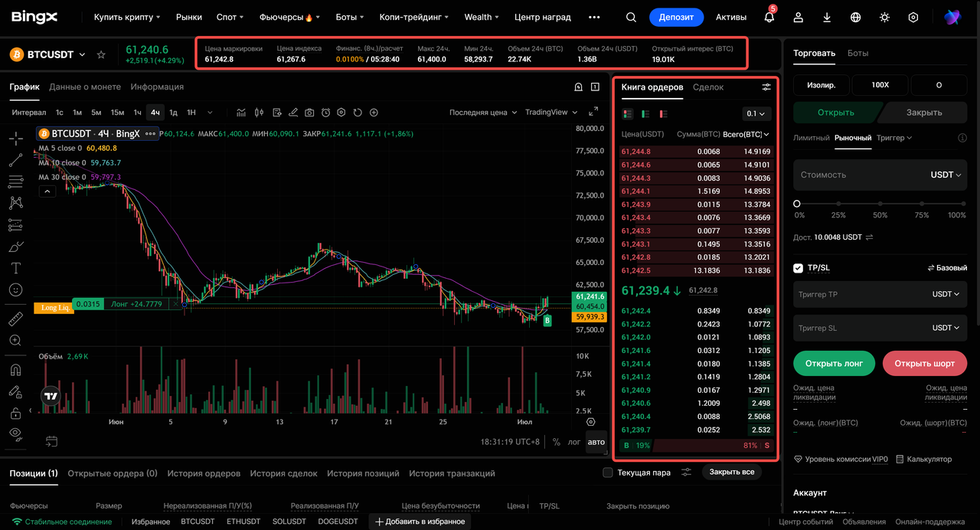Expand the chart to fullscreen
The image size is (980, 530).
pyautogui.click(x=593, y=112)
